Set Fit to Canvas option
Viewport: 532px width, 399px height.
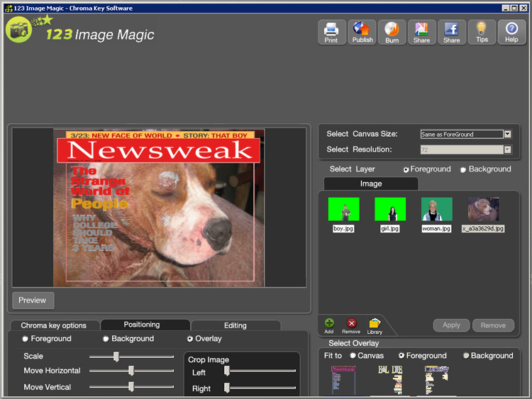(353, 356)
